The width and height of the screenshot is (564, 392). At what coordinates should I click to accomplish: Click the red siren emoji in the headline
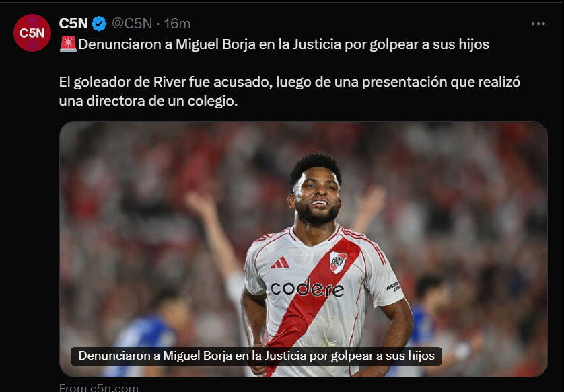[x=68, y=44]
